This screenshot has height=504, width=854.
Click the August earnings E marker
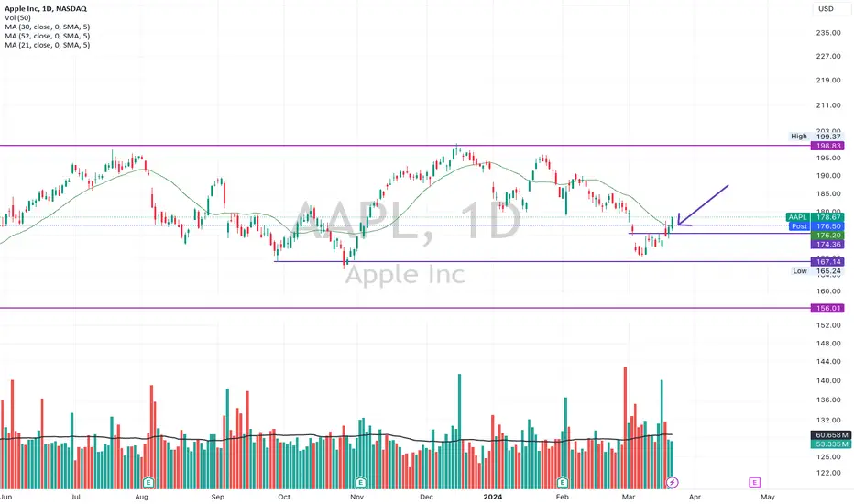(148, 482)
